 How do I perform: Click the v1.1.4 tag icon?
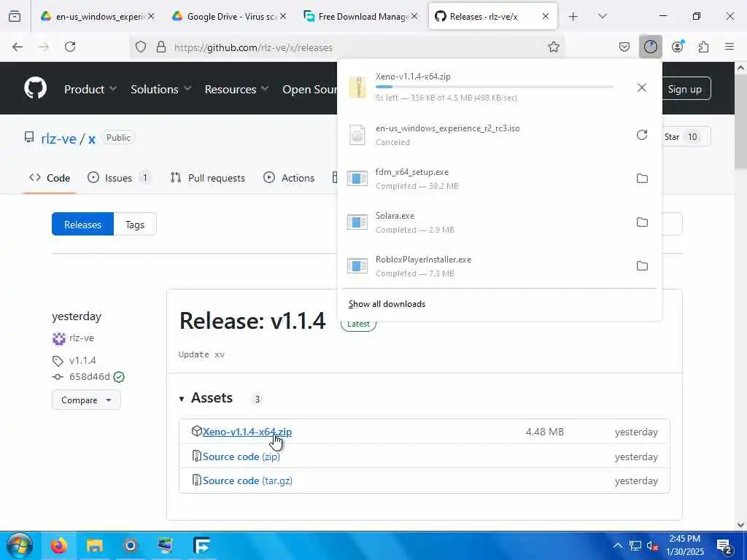pyautogui.click(x=58, y=361)
